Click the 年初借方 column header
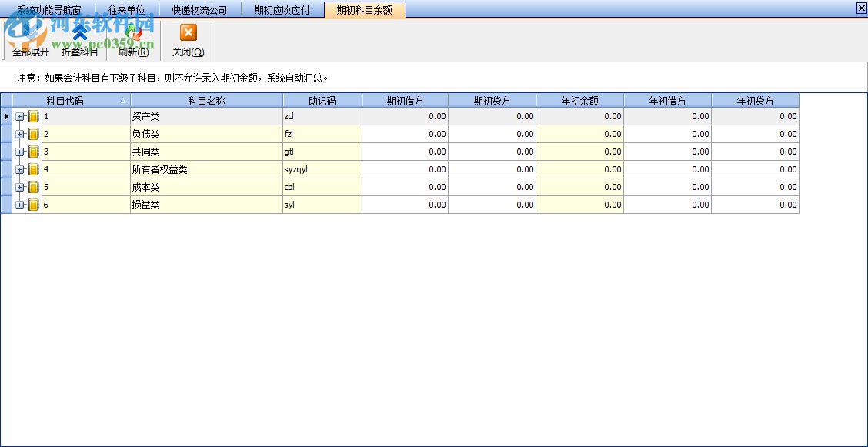This screenshot has width=868, height=447. [668, 101]
